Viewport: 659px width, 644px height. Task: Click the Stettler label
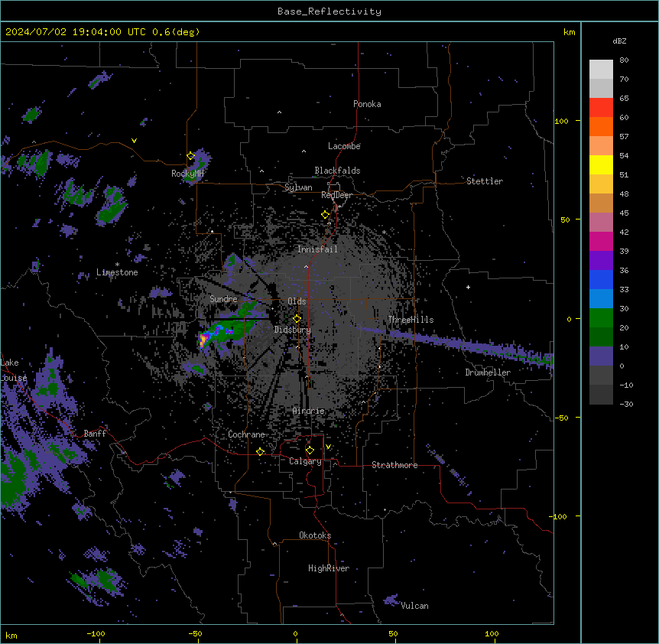pos(485,181)
